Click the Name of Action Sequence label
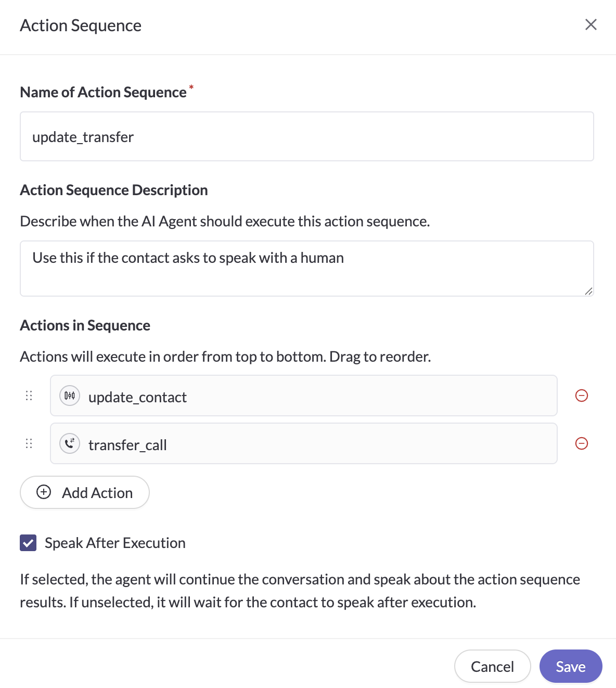Screen dimensions: 616x688 (x=103, y=92)
